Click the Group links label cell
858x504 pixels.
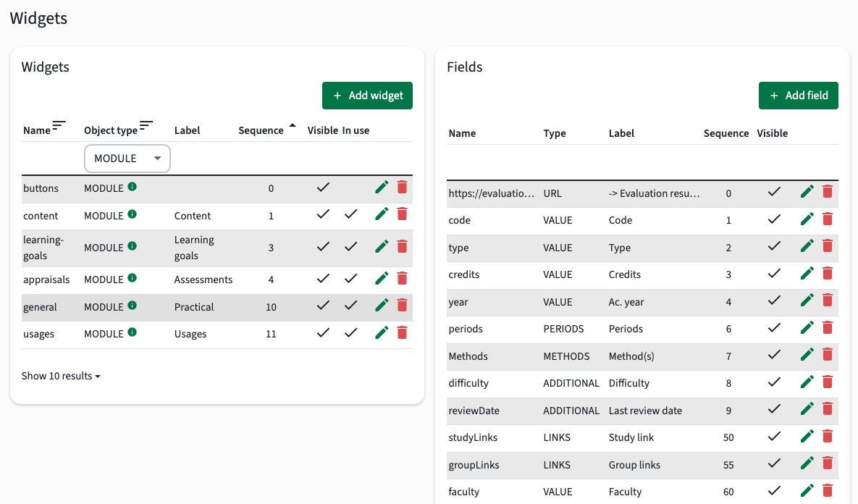coord(634,465)
